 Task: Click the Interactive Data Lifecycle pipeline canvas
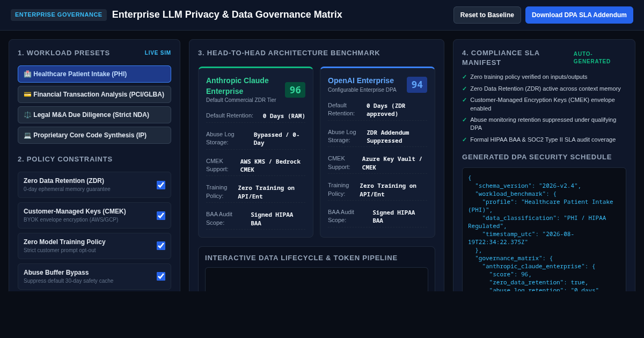click(x=317, y=280)
